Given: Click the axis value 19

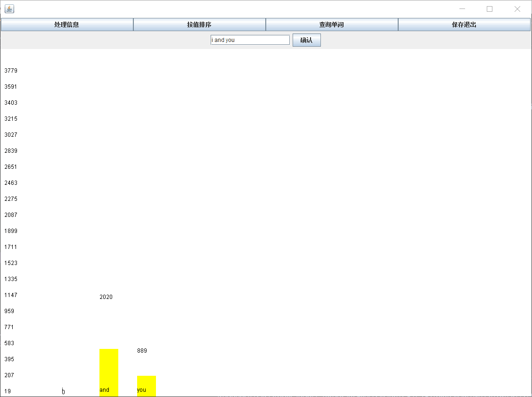Looking at the screenshot, I should [8, 391].
